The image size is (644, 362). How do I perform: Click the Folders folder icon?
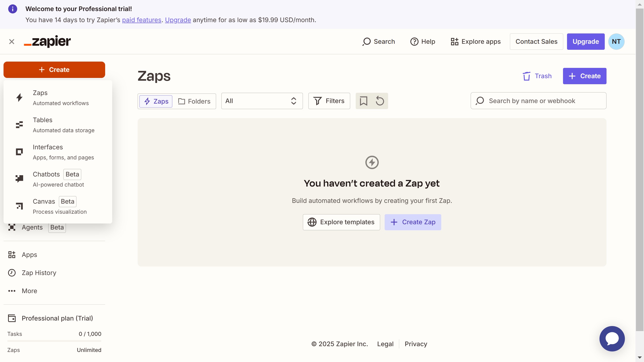pyautogui.click(x=181, y=101)
